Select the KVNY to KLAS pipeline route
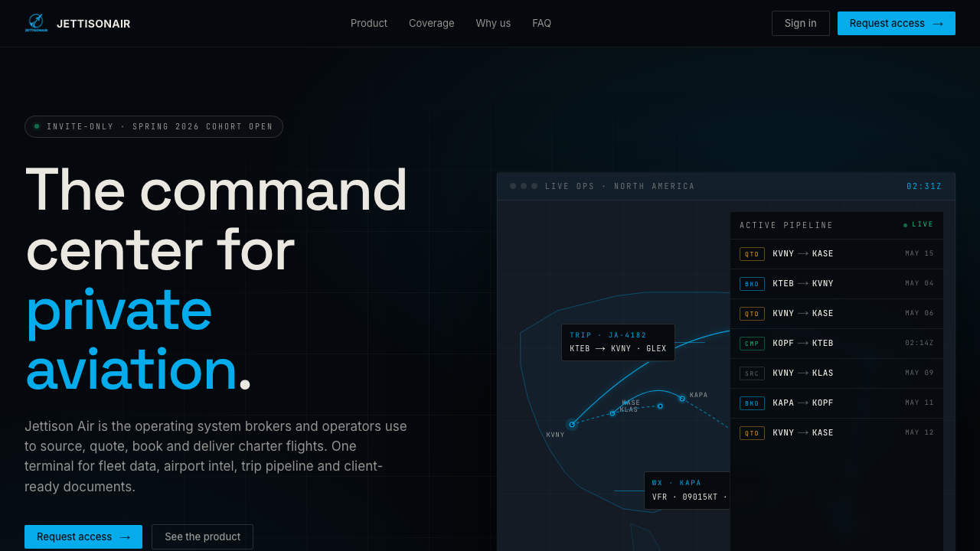The height and width of the screenshot is (551, 980). pos(803,373)
